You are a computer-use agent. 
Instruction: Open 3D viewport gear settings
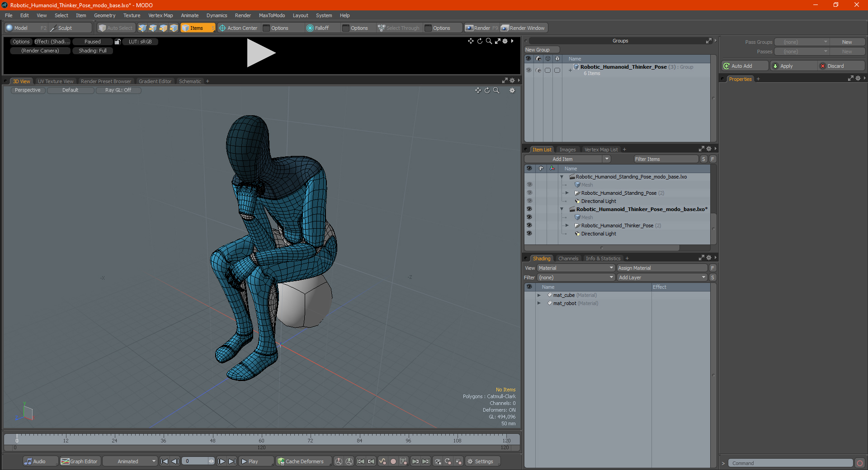tap(512, 90)
